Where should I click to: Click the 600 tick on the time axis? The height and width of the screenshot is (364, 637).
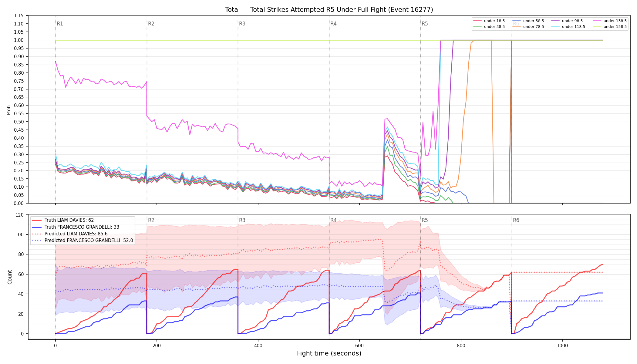(359, 345)
